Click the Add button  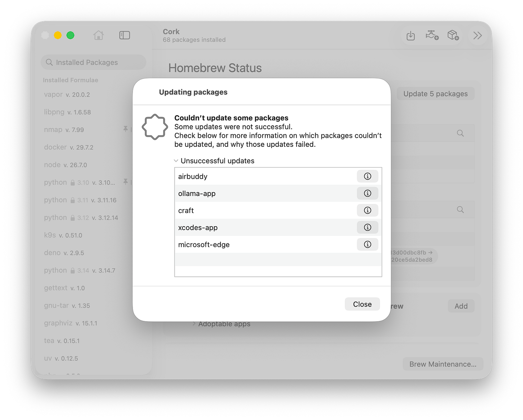461,306
